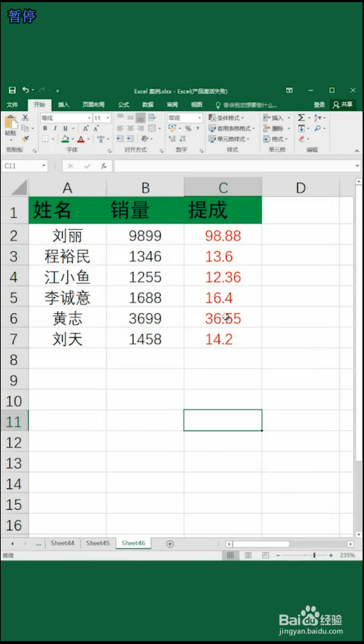Toggle Top Align
Image resolution: width=364 pixels, height=644 pixels.
120,117
